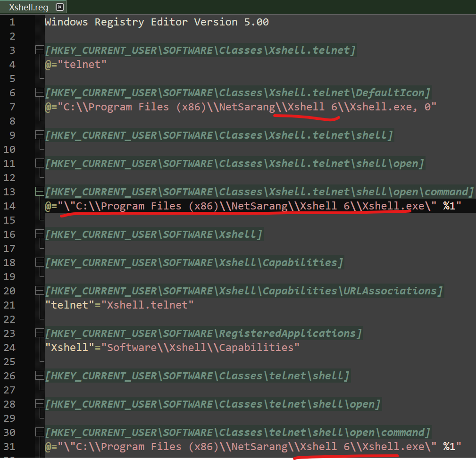Click line number 12 in the gutter

point(9,177)
